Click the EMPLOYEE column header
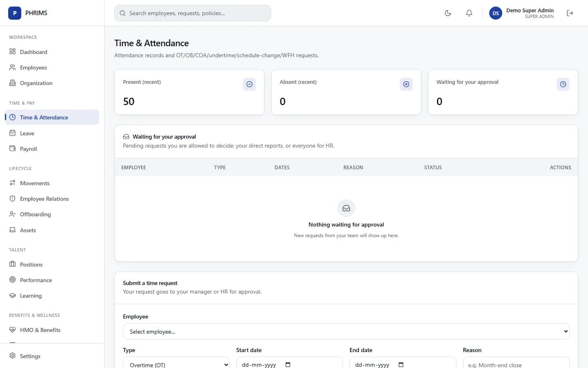The image size is (588, 368). (x=134, y=167)
